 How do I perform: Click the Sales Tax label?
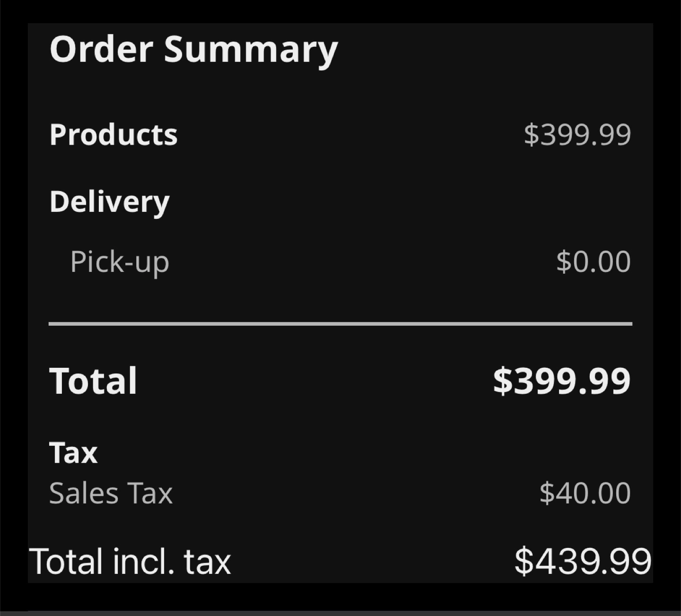coord(111,494)
